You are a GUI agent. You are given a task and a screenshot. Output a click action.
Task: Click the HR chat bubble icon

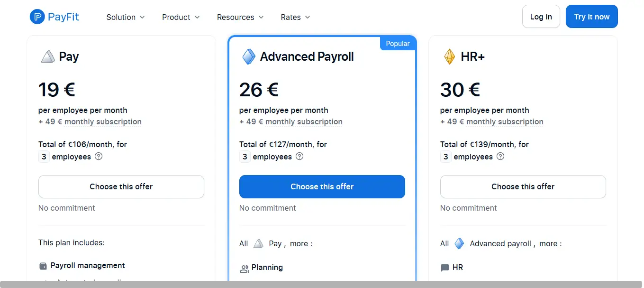[445, 268]
